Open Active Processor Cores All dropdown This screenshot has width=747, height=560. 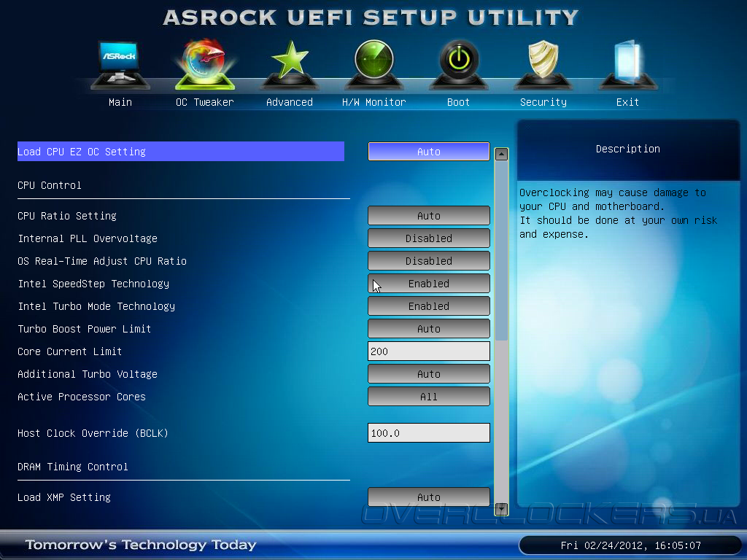pyautogui.click(x=429, y=397)
